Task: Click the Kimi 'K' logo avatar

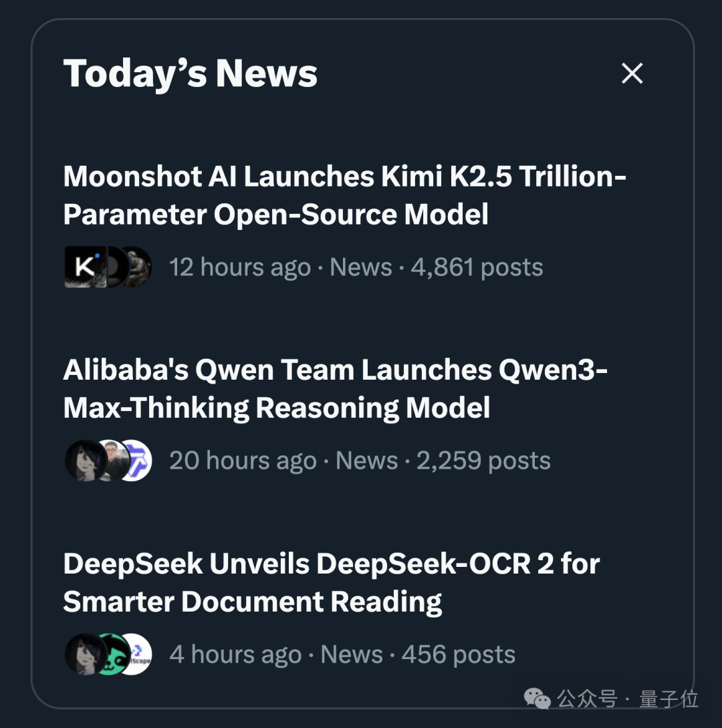Action: coord(84,267)
